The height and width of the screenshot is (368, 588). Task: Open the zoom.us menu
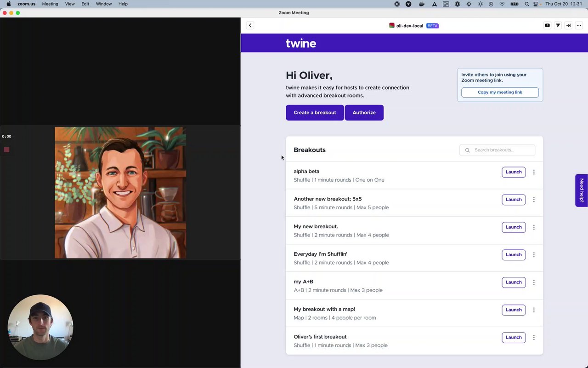pos(27,4)
